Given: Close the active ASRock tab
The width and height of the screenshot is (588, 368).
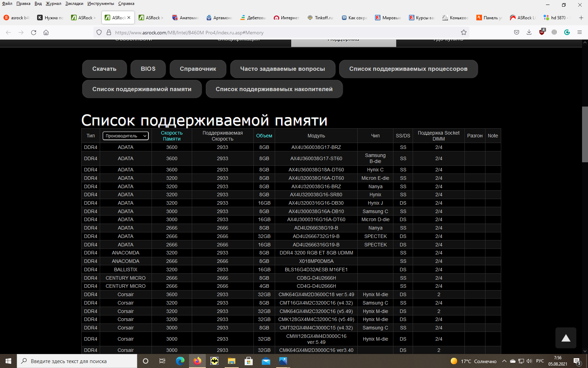Looking at the screenshot, I should 129,18.
